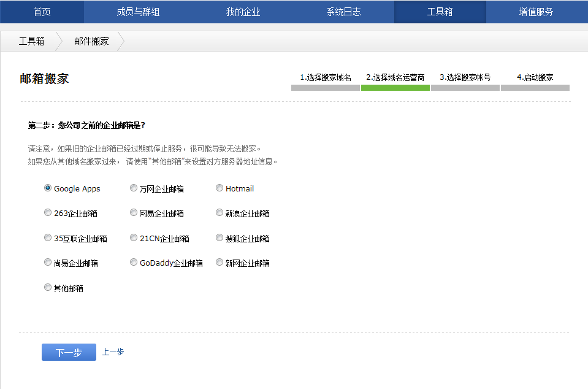Image resolution: width=588 pixels, height=389 pixels.
Task: Select the 尚易企业邮箱 radio button
Action: (48, 263)
